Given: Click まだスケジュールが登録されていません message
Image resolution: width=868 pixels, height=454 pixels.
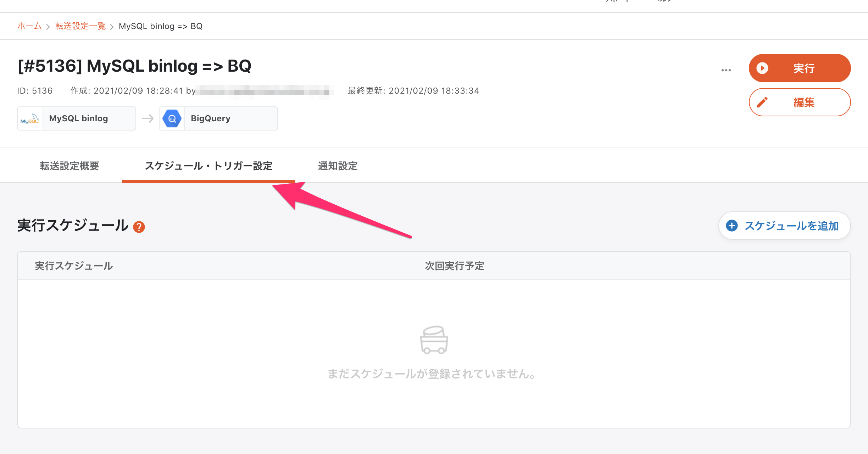Looking at the screenshot, I should [x=432, y=373].
